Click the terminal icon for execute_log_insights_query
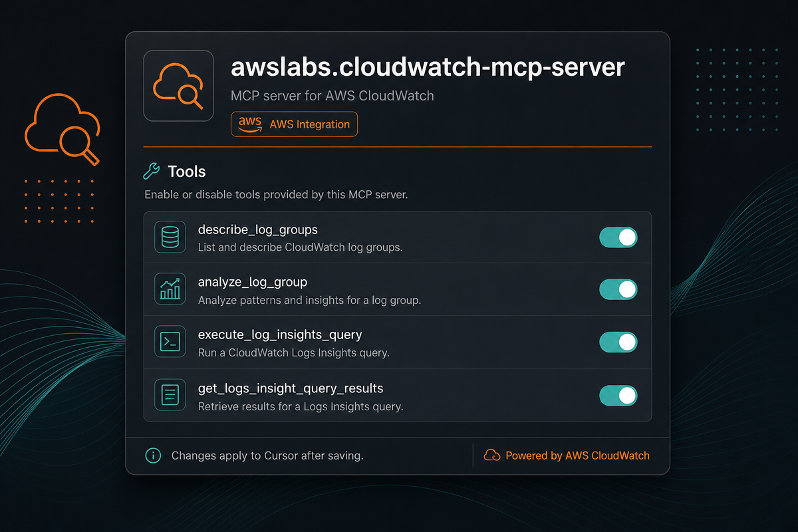Image resolution: width=798 pixels, height=532 pixels. coord(170,342)
